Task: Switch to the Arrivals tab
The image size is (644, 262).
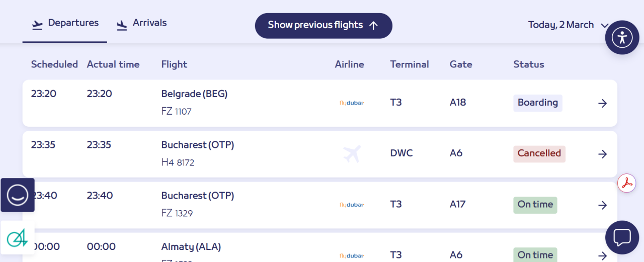Action: [x=141, y=23]
